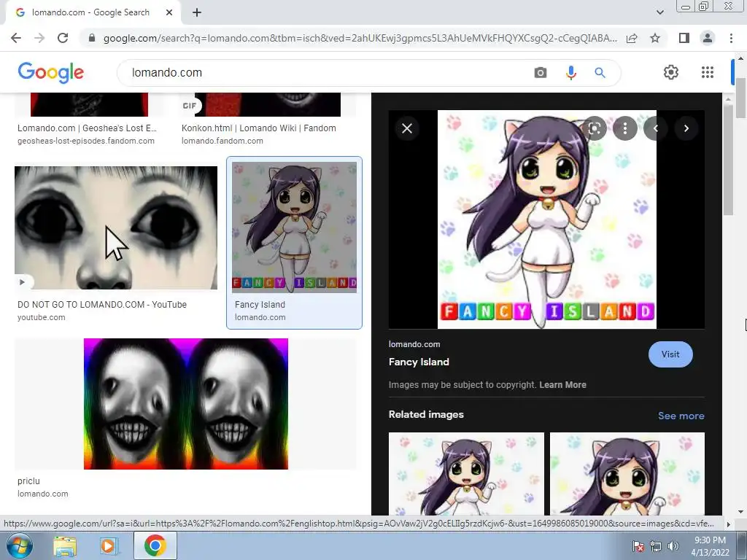This screenshot has height=560, width=747.
Task: Click the page's main vertical scrollbar
Action: click(x=740, y=98)
